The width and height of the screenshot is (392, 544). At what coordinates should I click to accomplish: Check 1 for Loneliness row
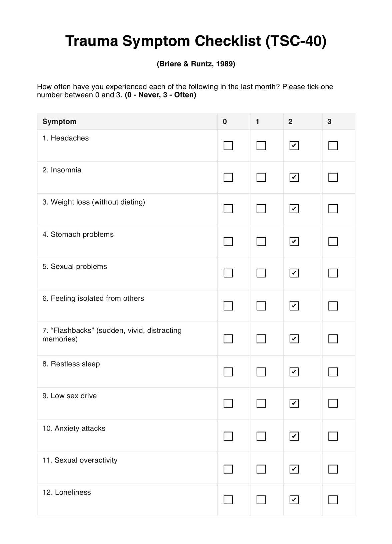tap(261, 500)
